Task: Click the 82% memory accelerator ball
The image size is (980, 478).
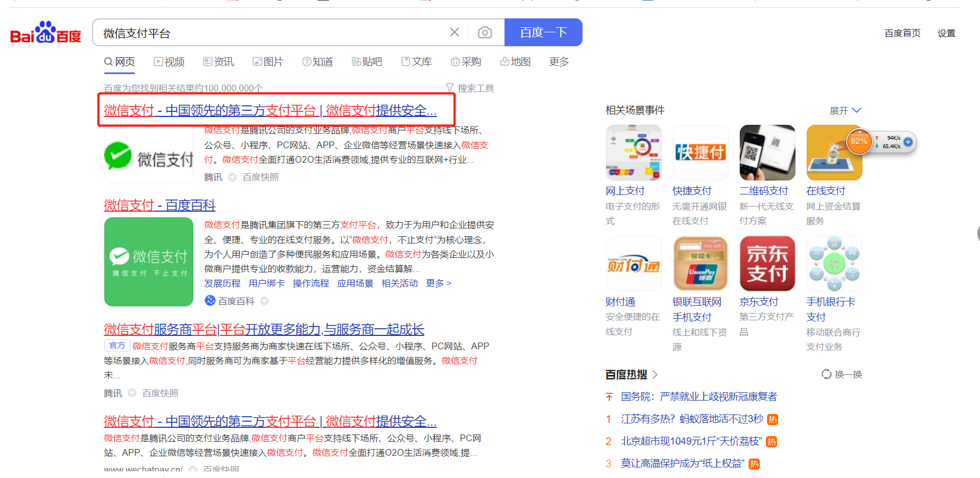Action: point(859,142)
